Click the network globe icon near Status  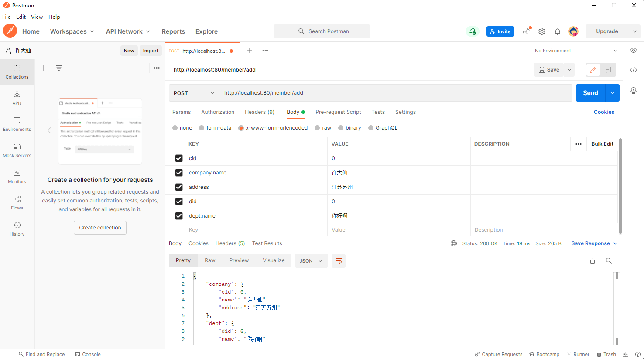[454, 243]
